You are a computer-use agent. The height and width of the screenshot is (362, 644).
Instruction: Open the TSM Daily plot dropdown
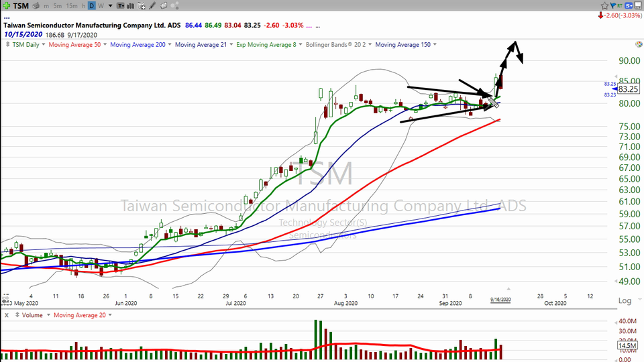click(x=44, y=44)
